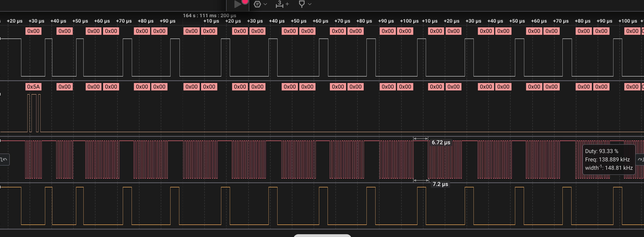Click the red recording indicator dot
644x237 pixels.
click(245, 1)
